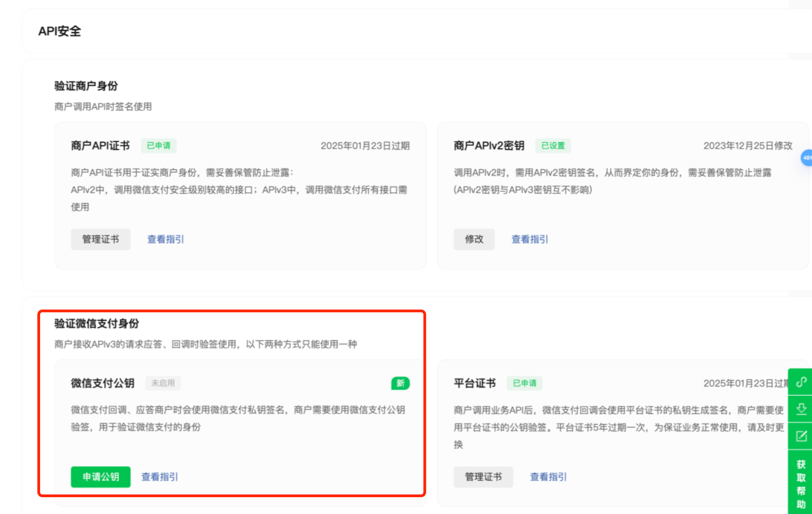The image size is (812, 514).
Task: Open 查看指引 link for 商户API证书
Action: click(x=165, y=239)
